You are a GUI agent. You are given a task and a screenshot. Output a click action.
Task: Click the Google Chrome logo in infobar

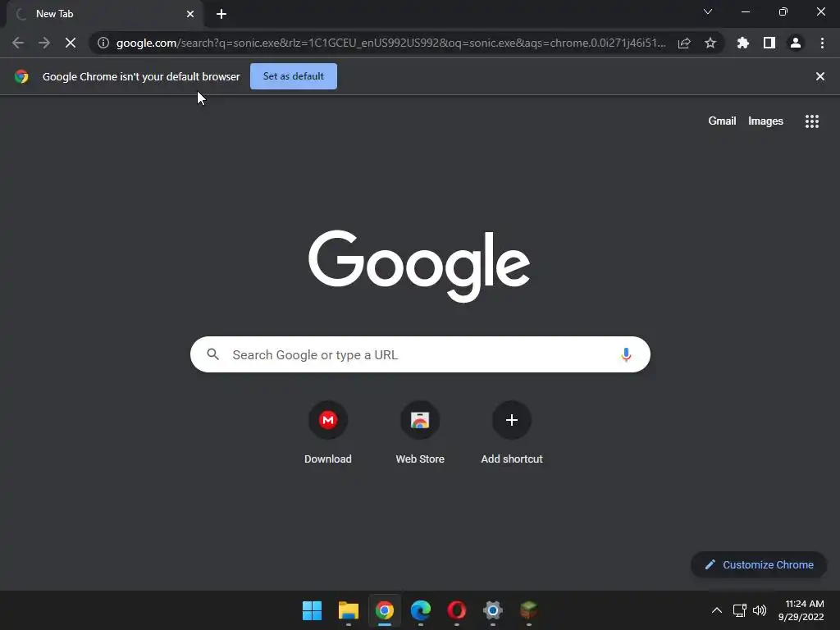coord(21,76)
